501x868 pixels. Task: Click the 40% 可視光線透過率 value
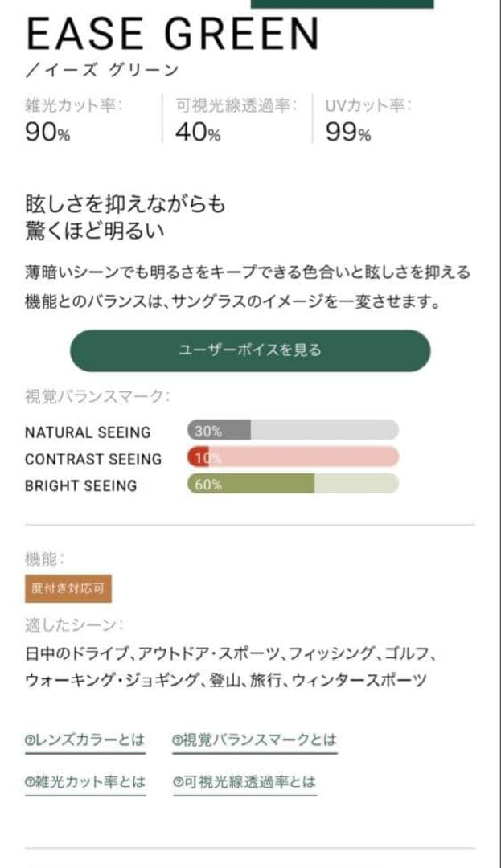(198, 133)
